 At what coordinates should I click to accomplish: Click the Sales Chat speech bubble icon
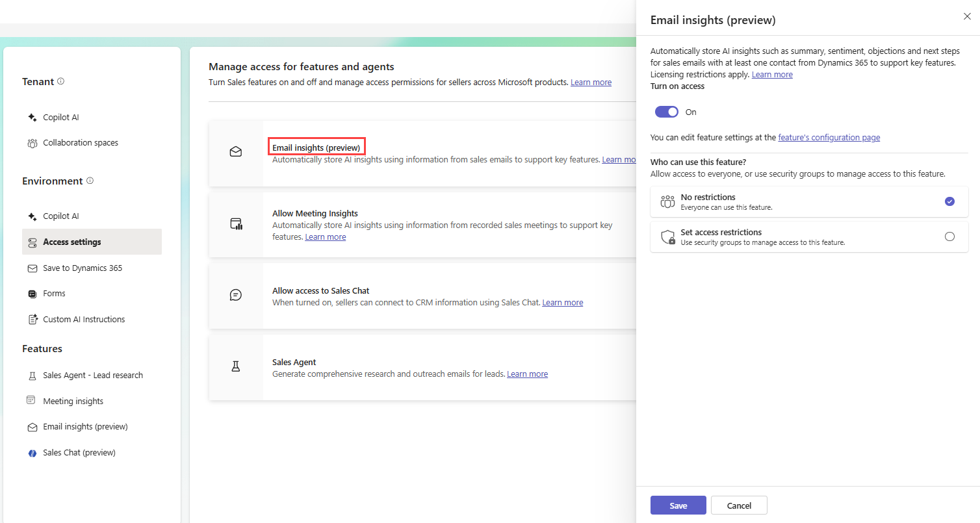[32, 452]
